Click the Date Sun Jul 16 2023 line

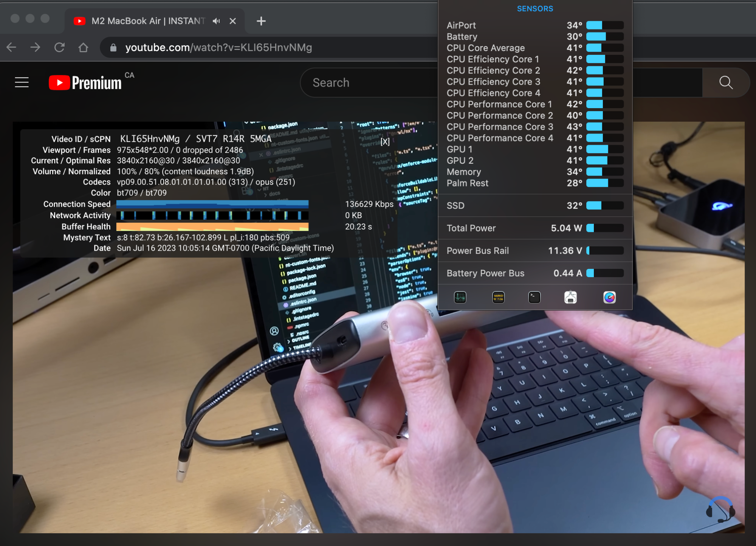(x=225, y=248)
